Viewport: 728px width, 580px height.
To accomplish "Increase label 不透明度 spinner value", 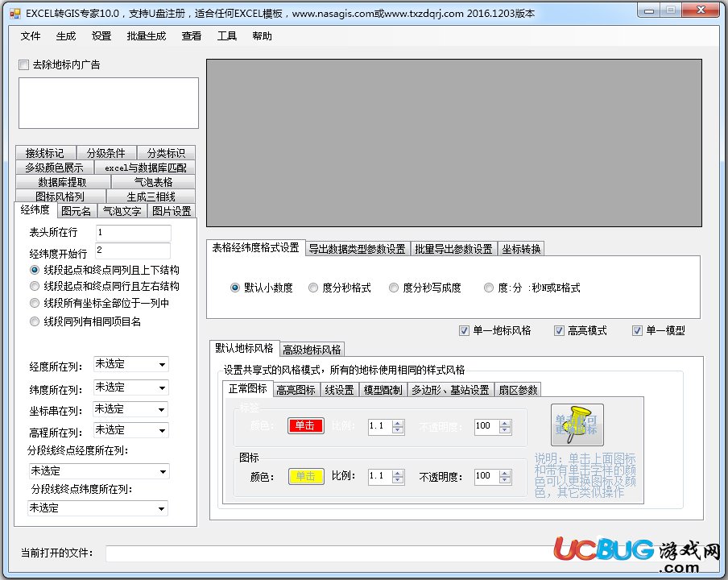I will pos(505,423).
